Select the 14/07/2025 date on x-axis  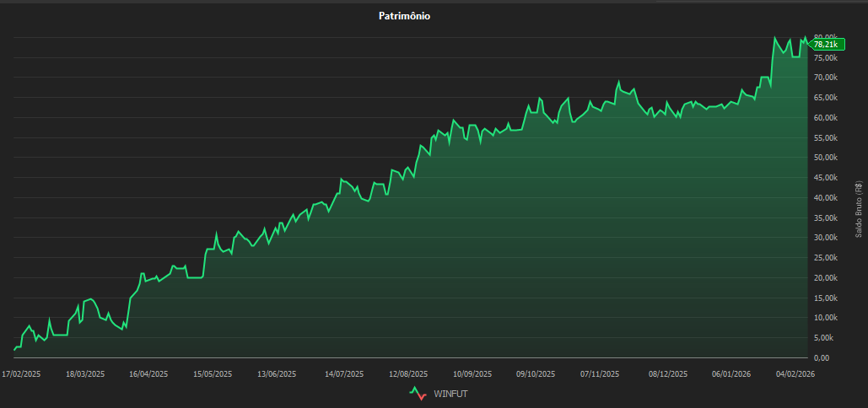(343, 373)
